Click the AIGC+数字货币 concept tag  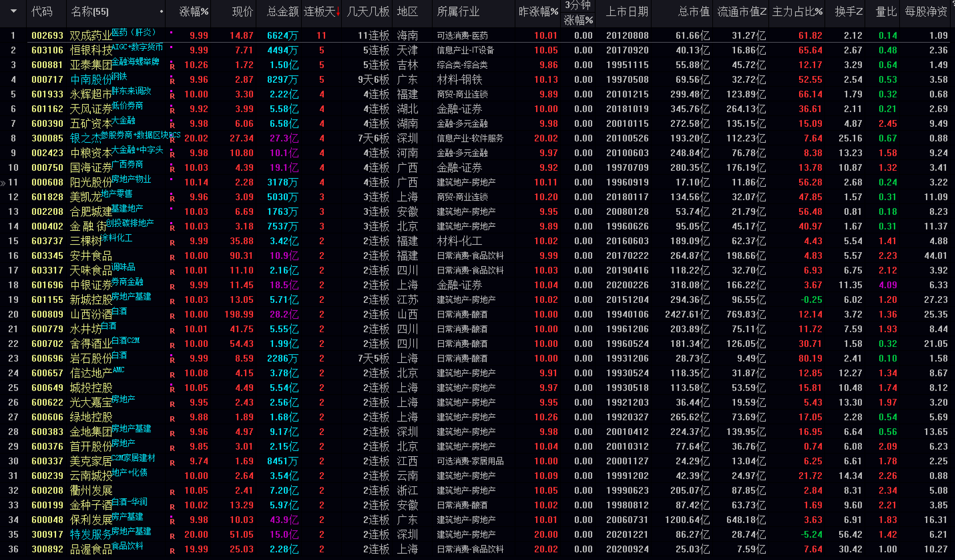pyautogui.click(x=137, y=47)
